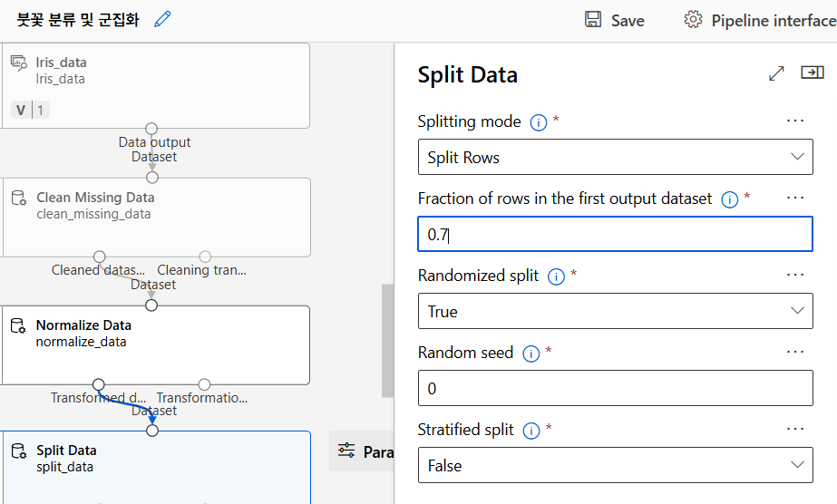The height and width of the screenshot is (504, 837).
Task: Click the pencil icon to rename pipeline
Action: (x=162, y=19)
